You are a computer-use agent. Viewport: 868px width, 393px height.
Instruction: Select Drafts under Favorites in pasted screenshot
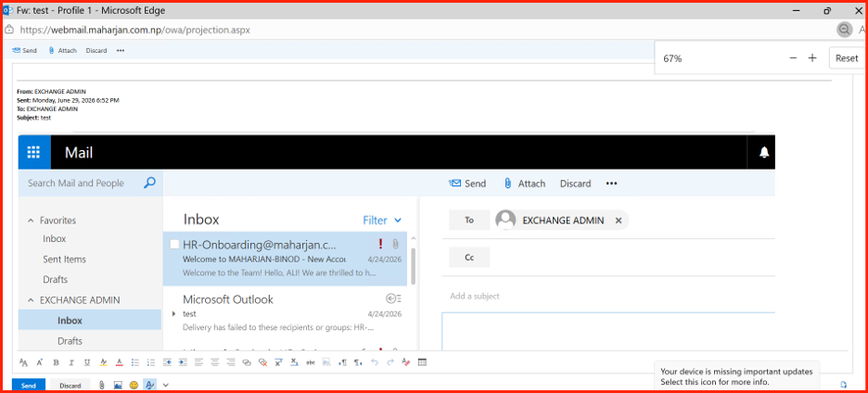click(x=55, y=280)
